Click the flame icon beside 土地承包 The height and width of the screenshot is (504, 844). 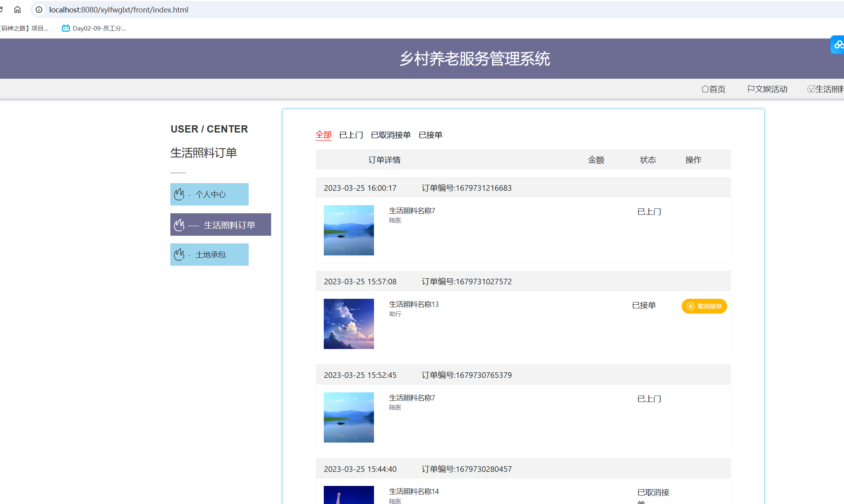tap(179, 255)
